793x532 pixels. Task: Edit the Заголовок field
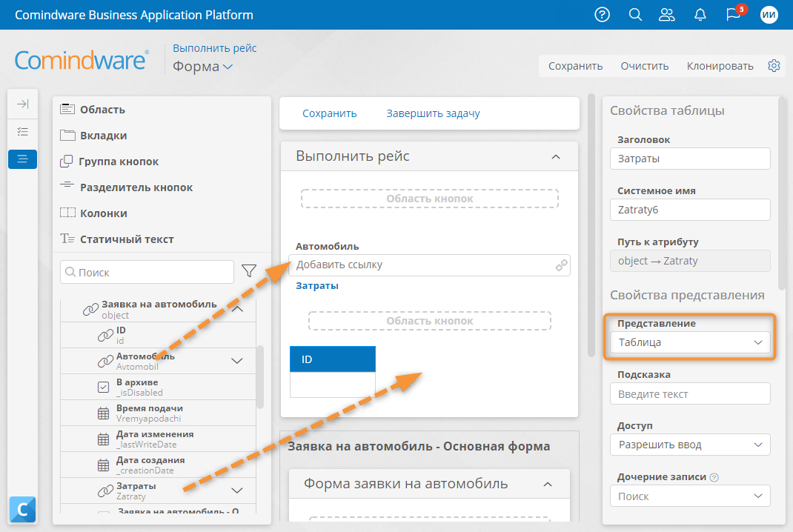pyautogui.click(x=690, y=159)
